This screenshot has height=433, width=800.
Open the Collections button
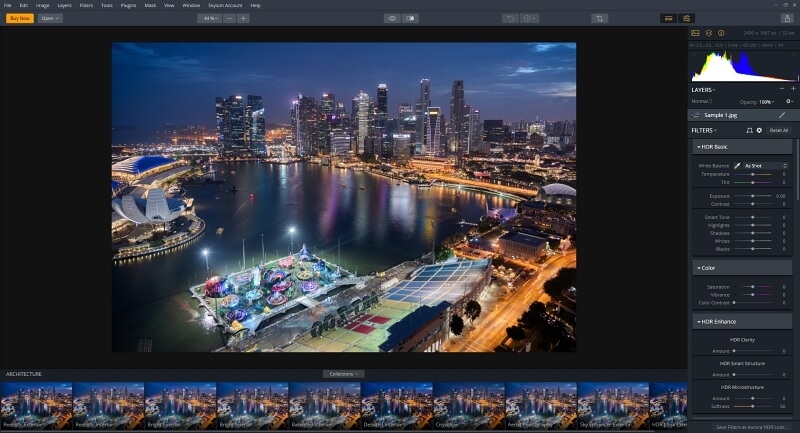click(343, 374)
